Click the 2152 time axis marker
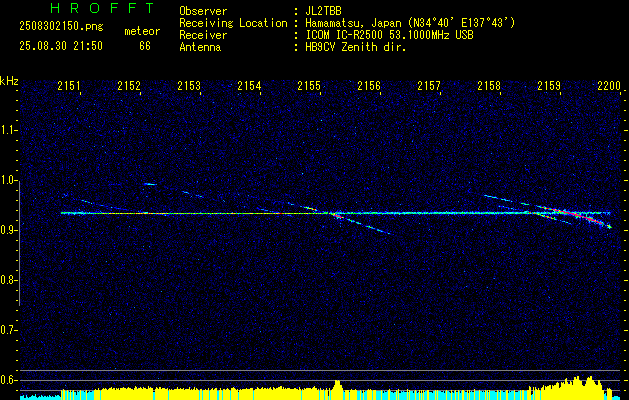This screenshot has height=400, width=629. tap(129, 86)
